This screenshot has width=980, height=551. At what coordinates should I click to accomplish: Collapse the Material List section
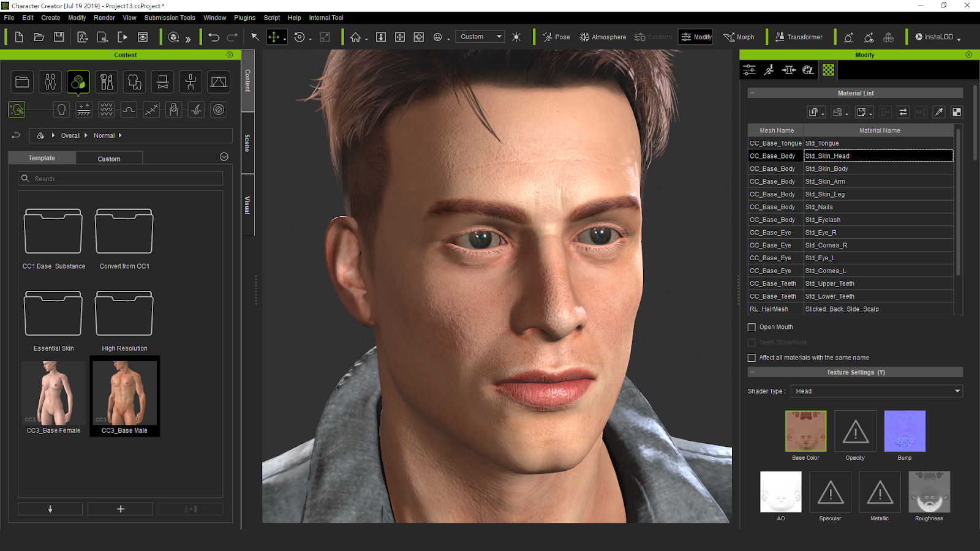(x=752, y=93)
